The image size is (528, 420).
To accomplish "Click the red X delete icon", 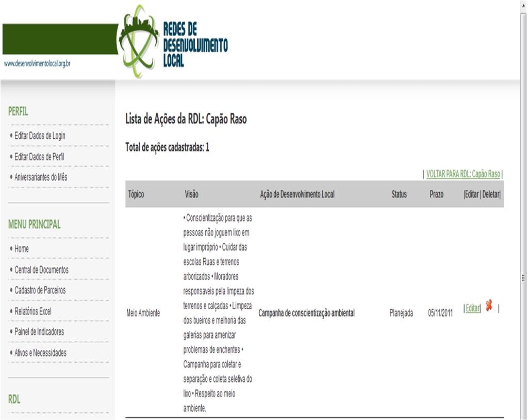I will tap(489, 306).
